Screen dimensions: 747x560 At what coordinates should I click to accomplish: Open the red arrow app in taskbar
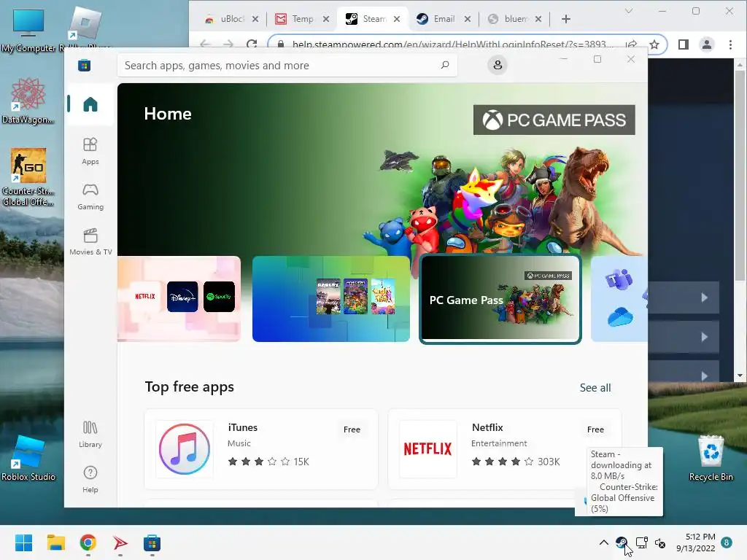[120, 542]
